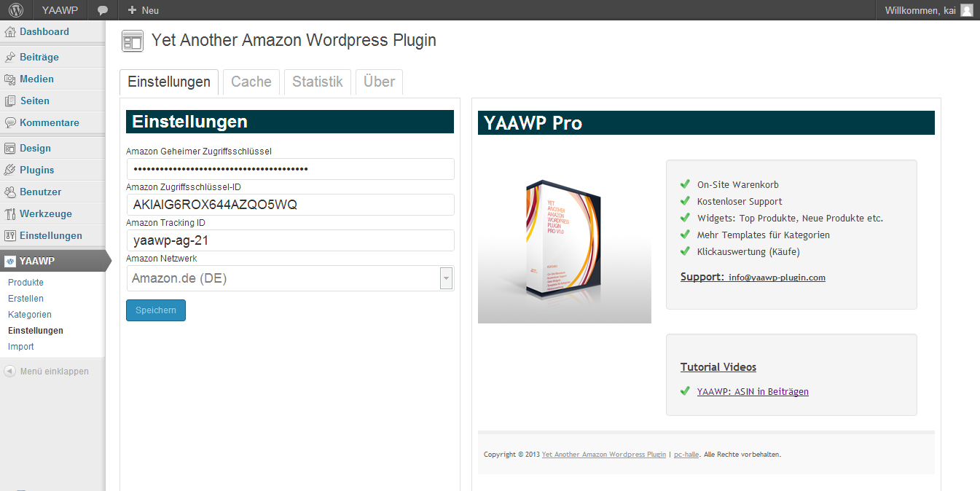This screenshot has height=491, width=980.
Task: Select the Import submenu item
Action: tap(21, 347)
